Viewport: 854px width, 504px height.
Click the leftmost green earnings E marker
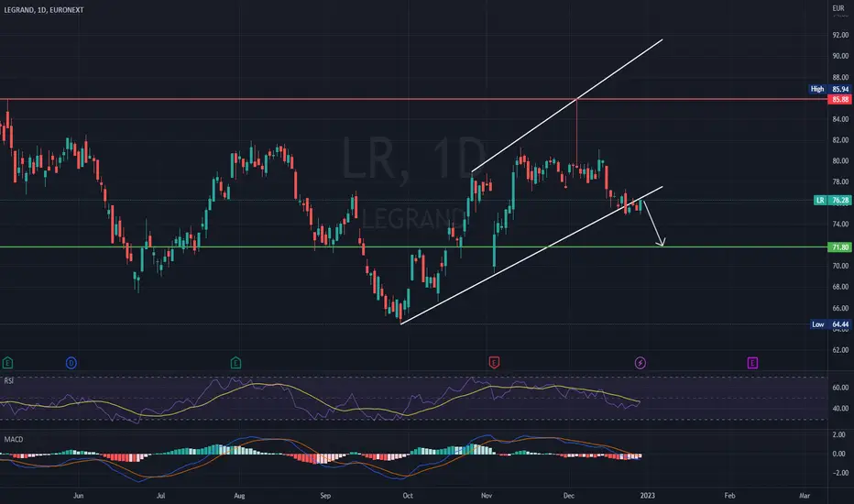7,363
